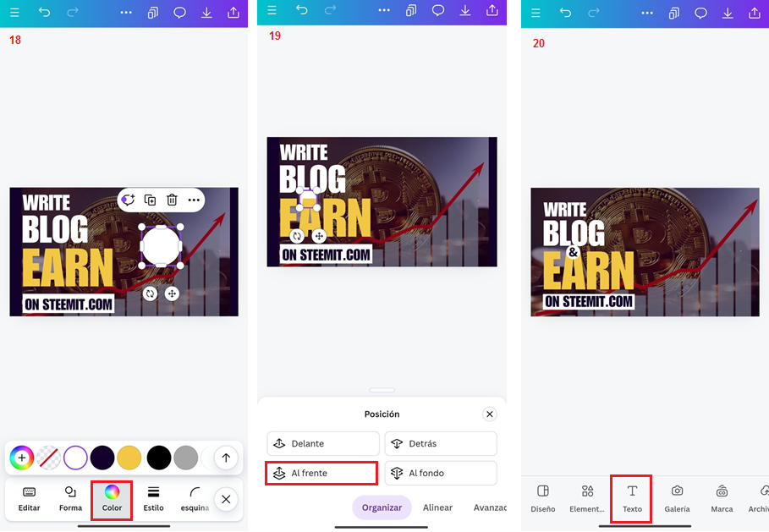Screen dimensions: 769x532
Task: Tap Delante to move shape forward
Action: point(323,444)
